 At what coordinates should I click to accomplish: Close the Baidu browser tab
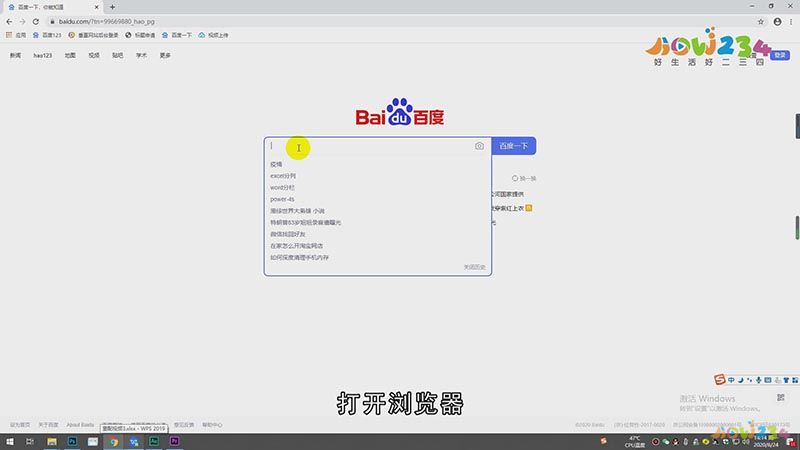96,7
